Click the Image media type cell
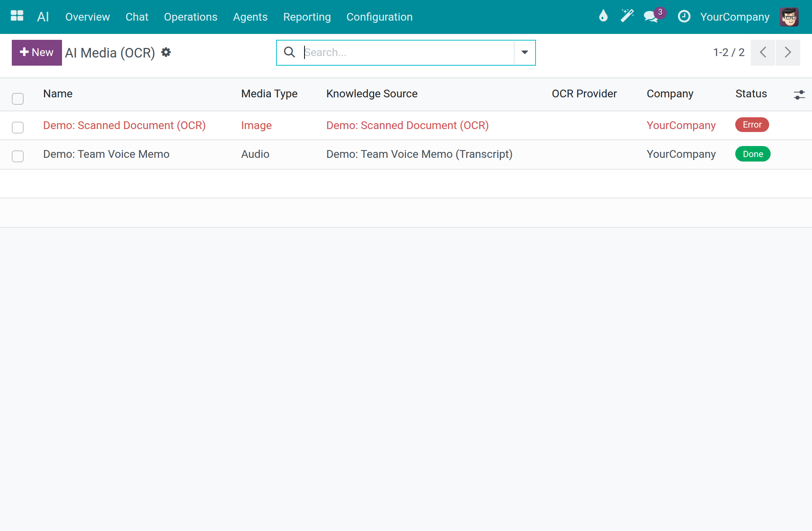This screenshot has height=531, width=812. [x=256, y=125]
